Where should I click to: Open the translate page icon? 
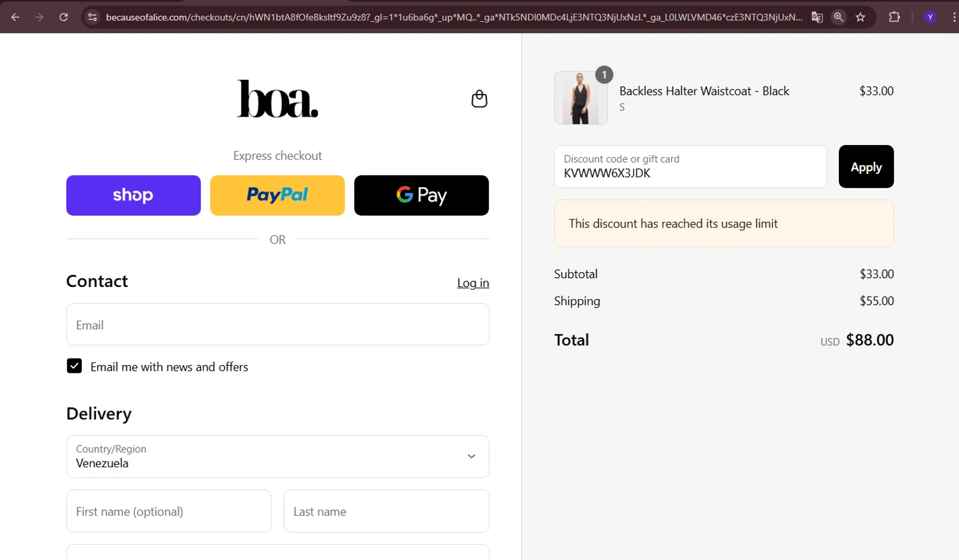pos(817,17)
